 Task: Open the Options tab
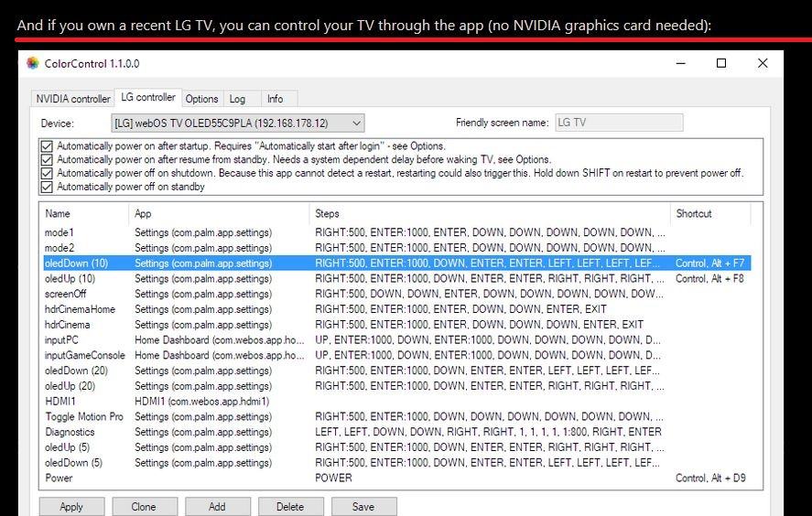[x=201, y=98]
